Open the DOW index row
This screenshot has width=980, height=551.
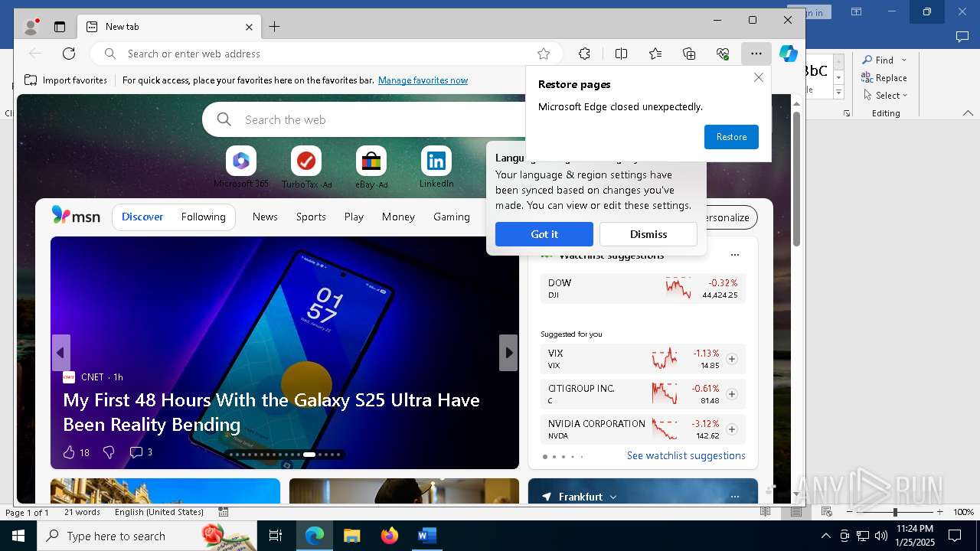click(x=643, y=289)
